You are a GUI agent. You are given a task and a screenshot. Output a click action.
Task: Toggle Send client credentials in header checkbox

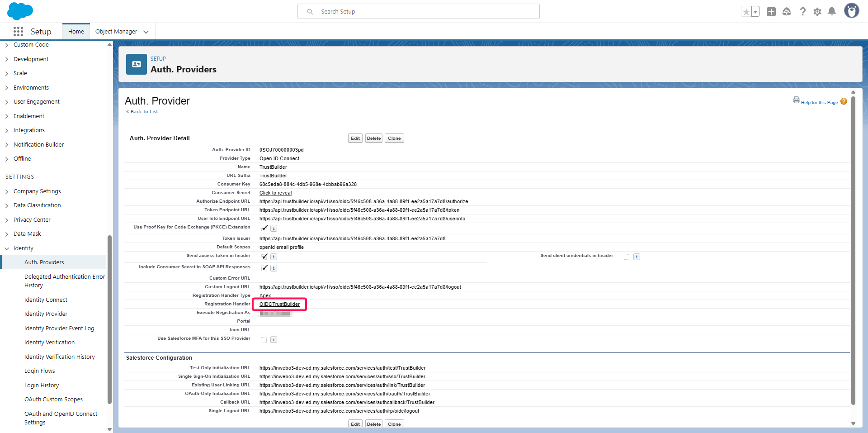click(x=627, y=257)
